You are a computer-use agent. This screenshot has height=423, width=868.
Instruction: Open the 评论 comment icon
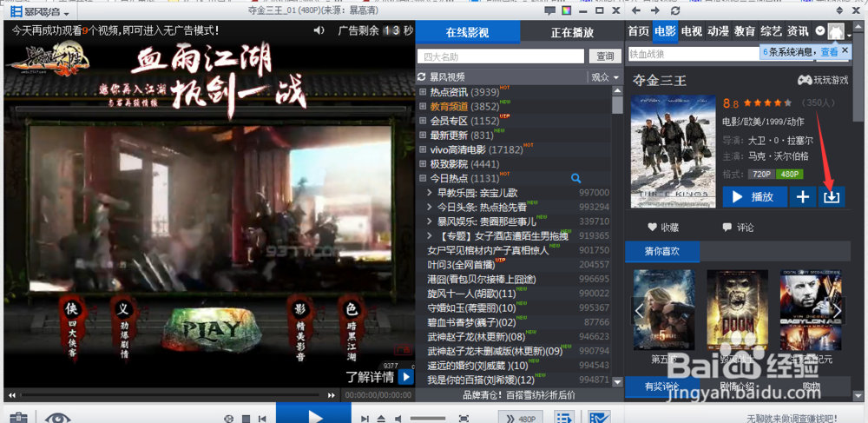click(x=727, y=227)
